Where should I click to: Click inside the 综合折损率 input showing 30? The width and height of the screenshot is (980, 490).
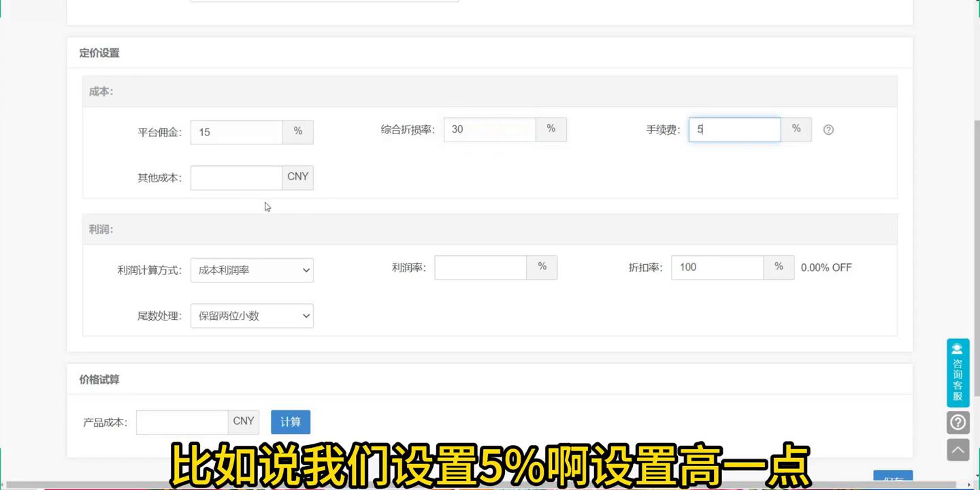489,129
